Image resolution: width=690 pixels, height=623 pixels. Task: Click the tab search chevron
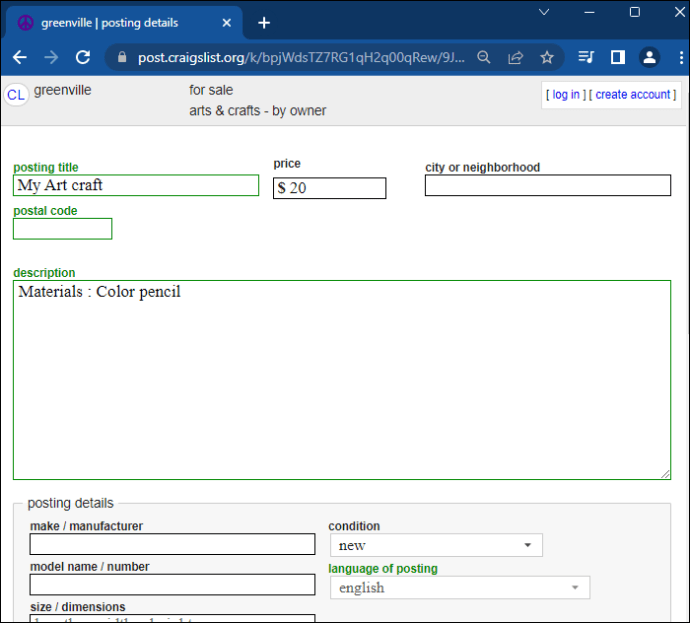(544, 12)
